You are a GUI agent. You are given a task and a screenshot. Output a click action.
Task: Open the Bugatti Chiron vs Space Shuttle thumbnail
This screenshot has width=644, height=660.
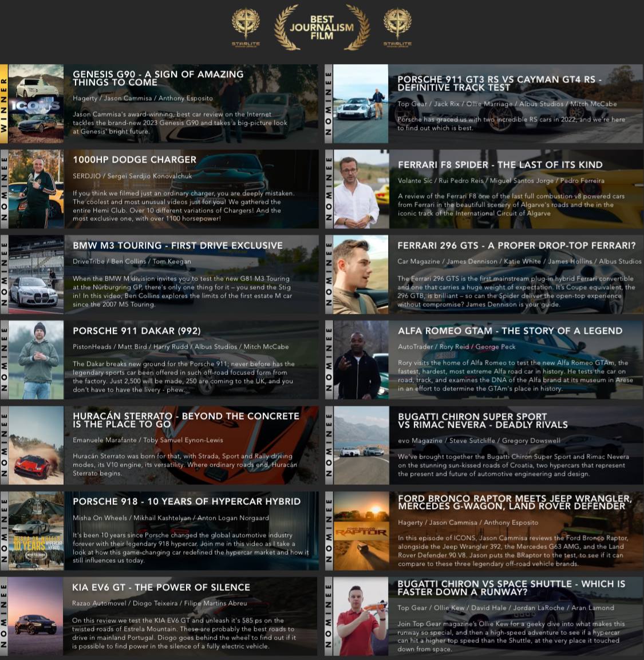point(361,616)
